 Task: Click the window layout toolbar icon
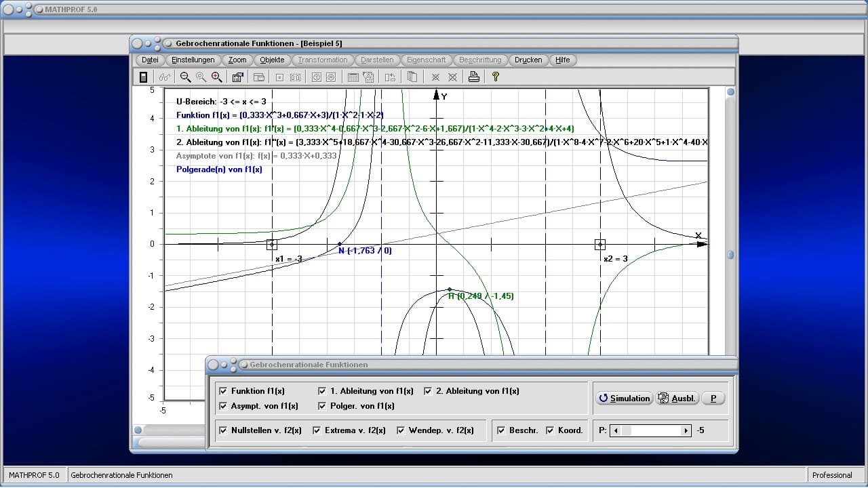coord(258,77)
